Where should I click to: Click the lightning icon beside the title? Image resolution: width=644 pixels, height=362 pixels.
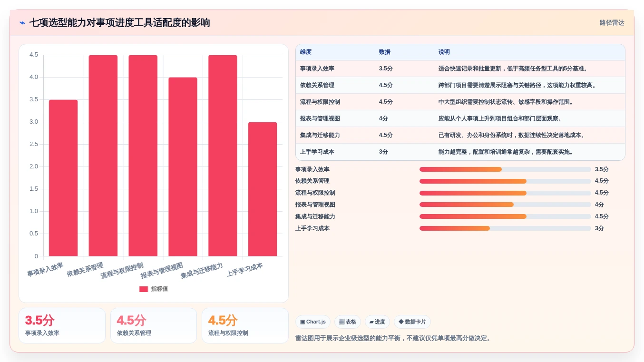[22, 23]
